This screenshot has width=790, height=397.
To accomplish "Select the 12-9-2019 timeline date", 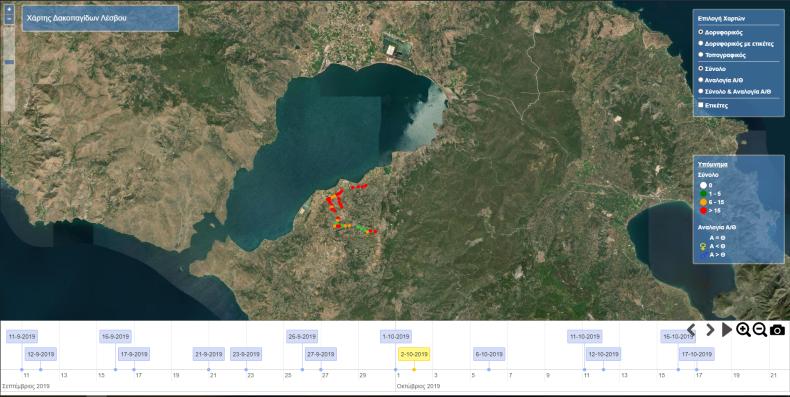I will tap(41, 354).
